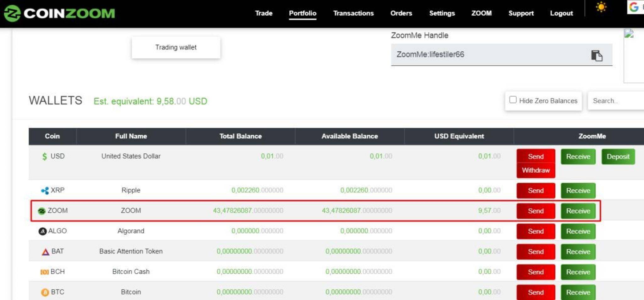The height and width of the screenshot is (300, 644).
Task: Click the BAT coin triangle icon
Action: tap(46, 252)
